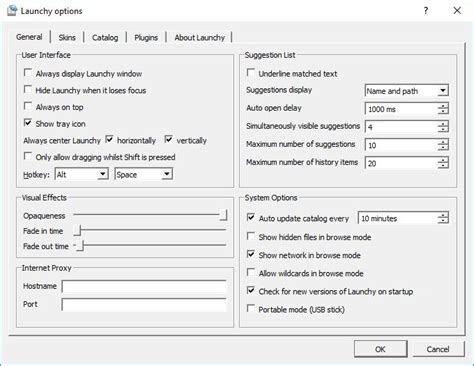Open the About Launchy tab
The width and height of the screenshot is (474, 366).
click(x=199, y=38)
